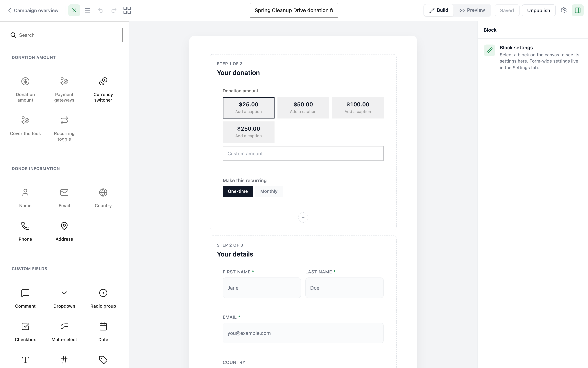Insert the Name field block

25,198
